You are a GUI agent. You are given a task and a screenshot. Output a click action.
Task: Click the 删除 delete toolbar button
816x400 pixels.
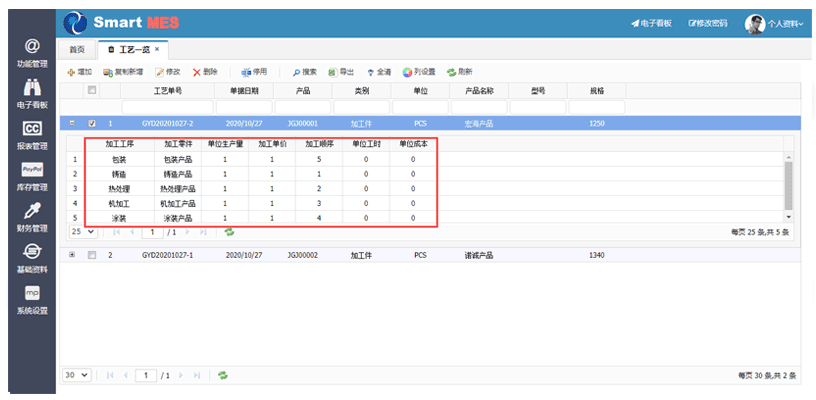(205, 72)
